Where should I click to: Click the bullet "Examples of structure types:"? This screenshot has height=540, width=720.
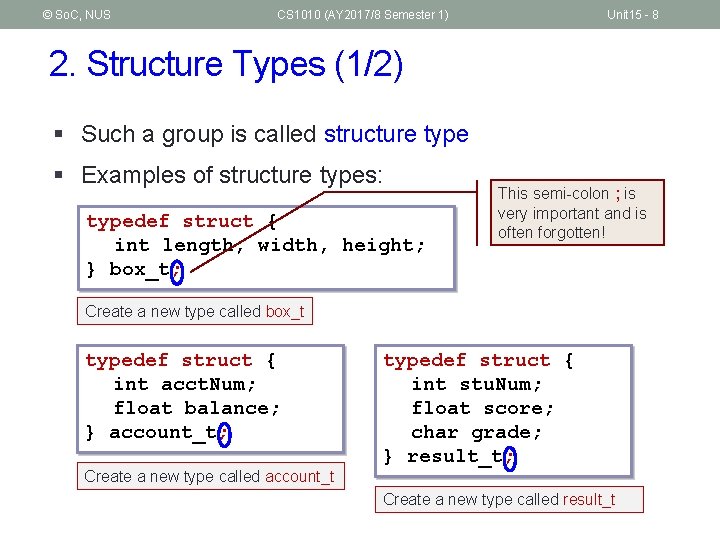click(x=232, y=175)
